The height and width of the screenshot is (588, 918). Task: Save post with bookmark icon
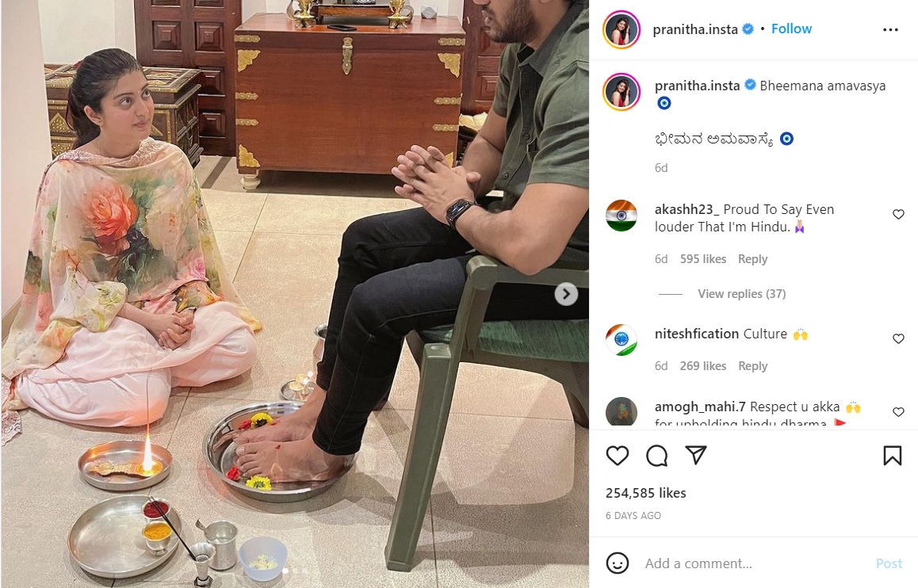(x=893, y=456)
